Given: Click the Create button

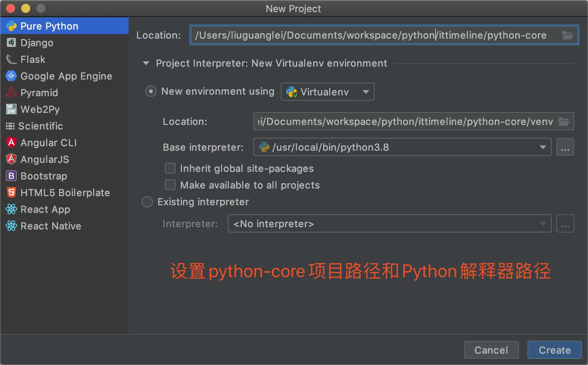Looking at the screenshot, I should click(555, 350).
